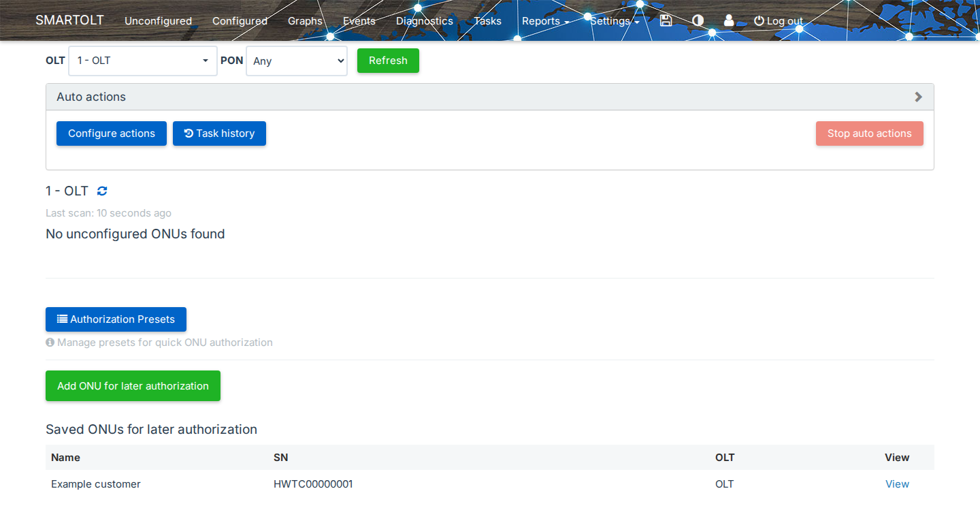The height and width of the screenshot is (506, 980).
Task: Collapse the Auto actions panel chevron
Action: 918,97
